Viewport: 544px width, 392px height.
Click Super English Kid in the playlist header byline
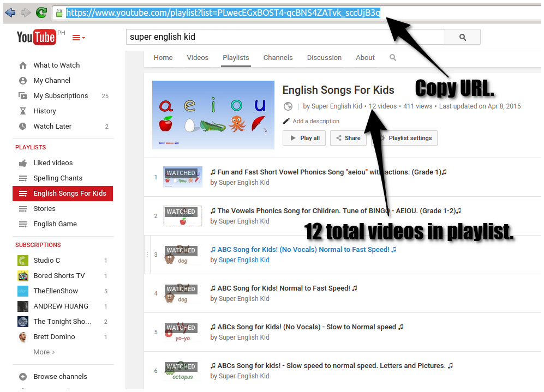coord(337,106)
